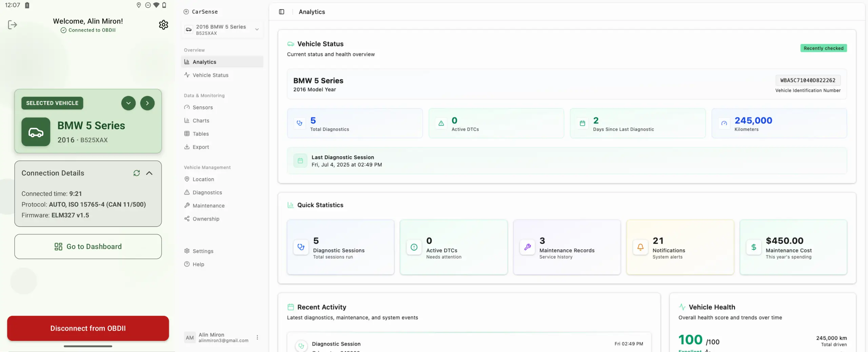Expand the selected vehicle dropdown chevron
This screenshot has width=868, height=352.
point(129,103)
